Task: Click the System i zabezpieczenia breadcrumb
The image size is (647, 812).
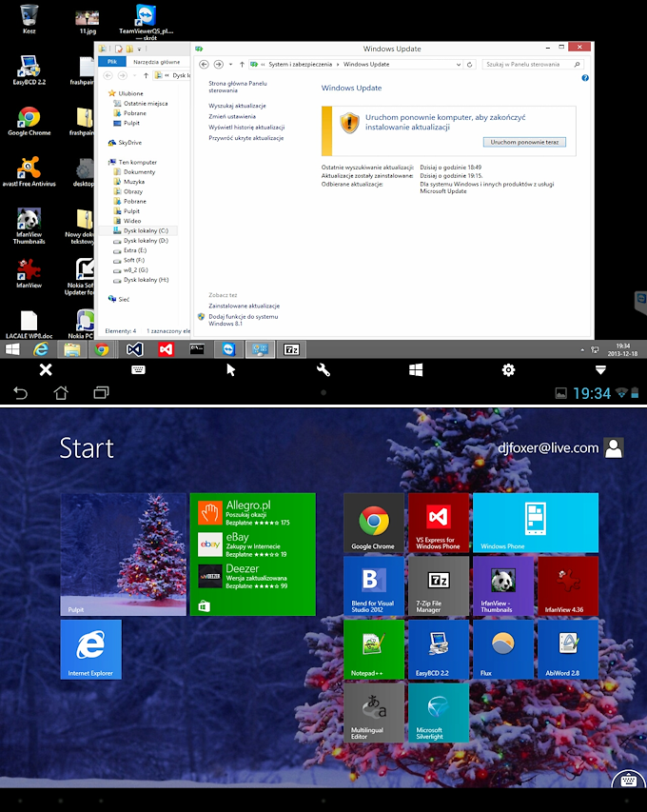Action: 300,64
